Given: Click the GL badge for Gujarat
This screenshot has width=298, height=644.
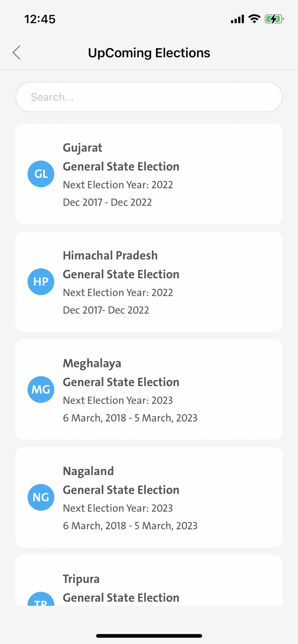Looking at the screenshot, I should [41, 174].
